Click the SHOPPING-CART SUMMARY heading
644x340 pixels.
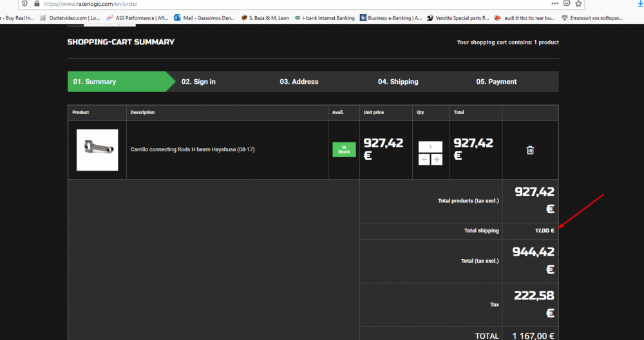pyautogui.click(x=121, y=42)
